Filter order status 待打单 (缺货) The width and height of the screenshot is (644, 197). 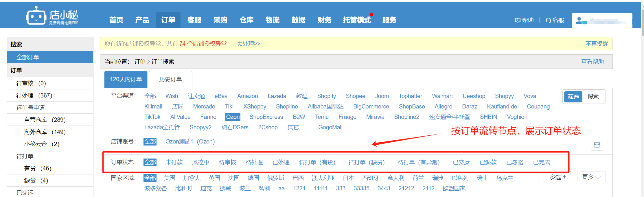pyautogui.click(x=367, y=162)
